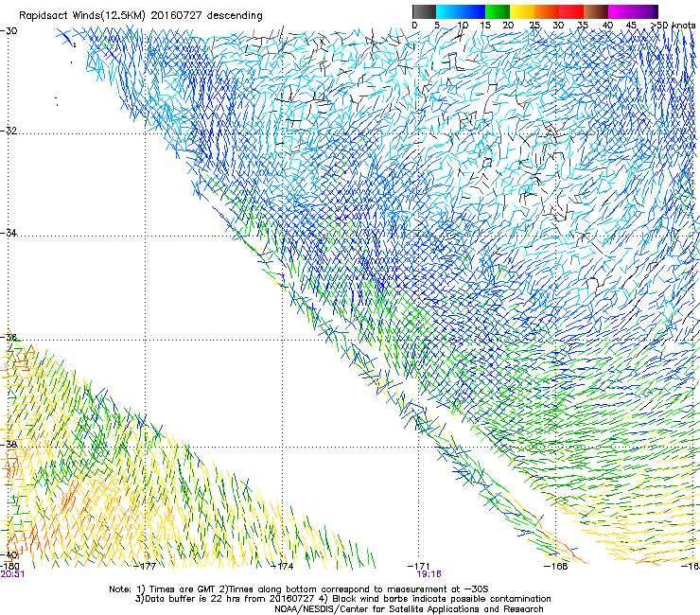The height and width of the screenshot is (615, 700).
Task: Click the orange 25-30 knots legend swatch
Action: point(547,11)
